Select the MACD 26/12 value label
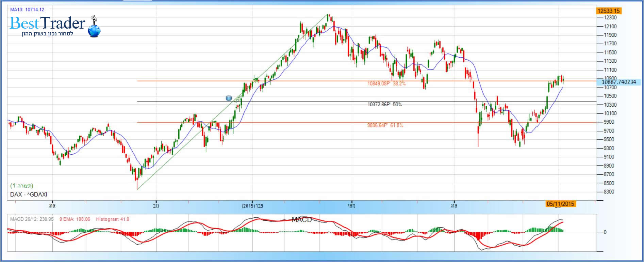644x262 pixels. coord(32,219)
